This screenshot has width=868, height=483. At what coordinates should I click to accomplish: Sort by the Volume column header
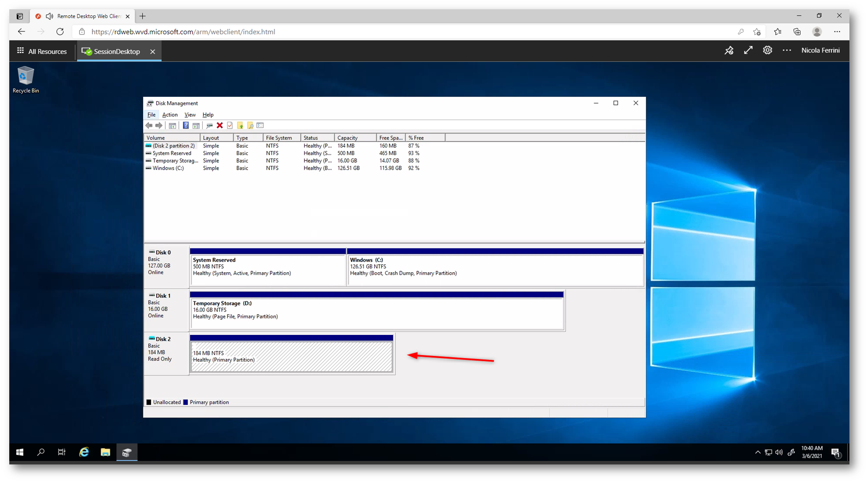[172, 138]
